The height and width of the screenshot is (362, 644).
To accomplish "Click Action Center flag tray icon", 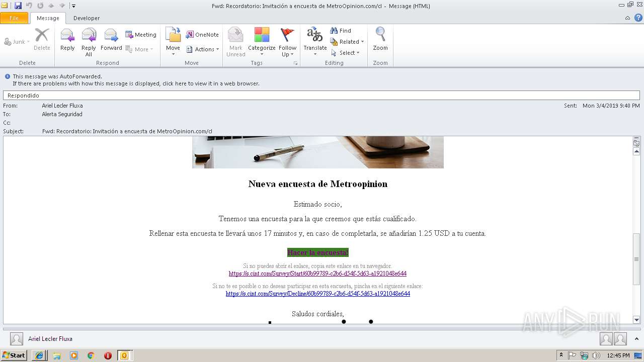I will [573, 355].
